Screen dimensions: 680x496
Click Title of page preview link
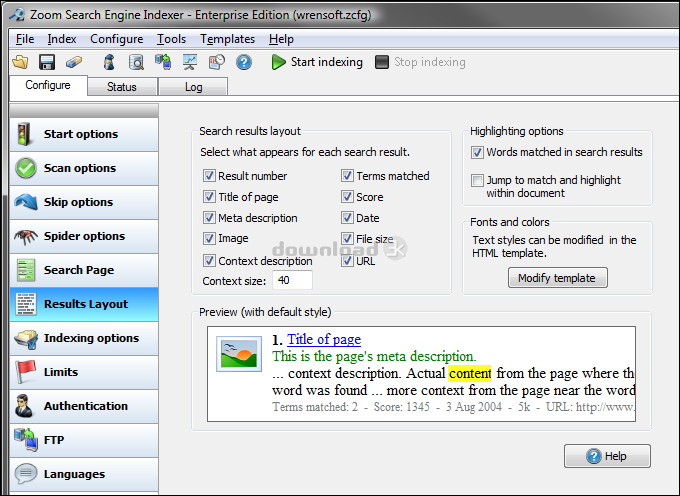point(324,339)
